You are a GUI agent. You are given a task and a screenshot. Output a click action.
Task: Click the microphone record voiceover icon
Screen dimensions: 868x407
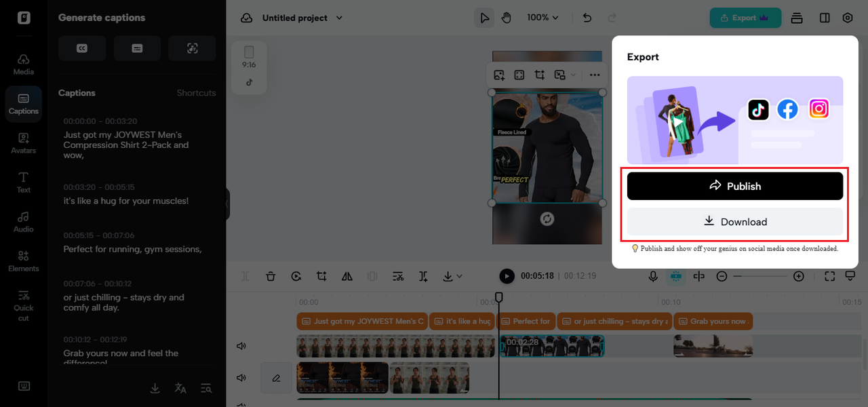(653, 276)
